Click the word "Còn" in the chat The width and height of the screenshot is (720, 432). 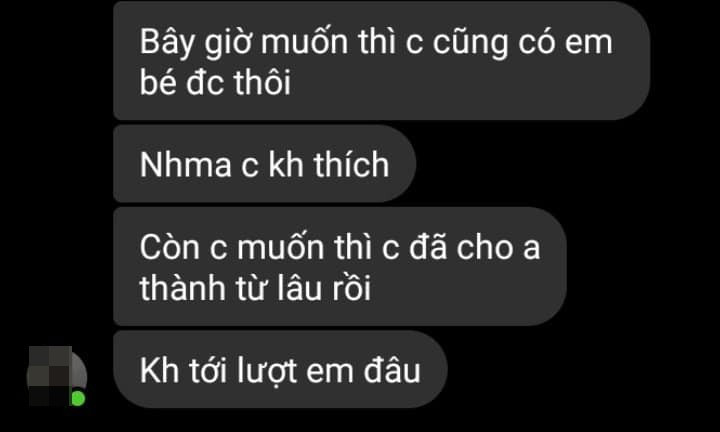tap(169, 247)
